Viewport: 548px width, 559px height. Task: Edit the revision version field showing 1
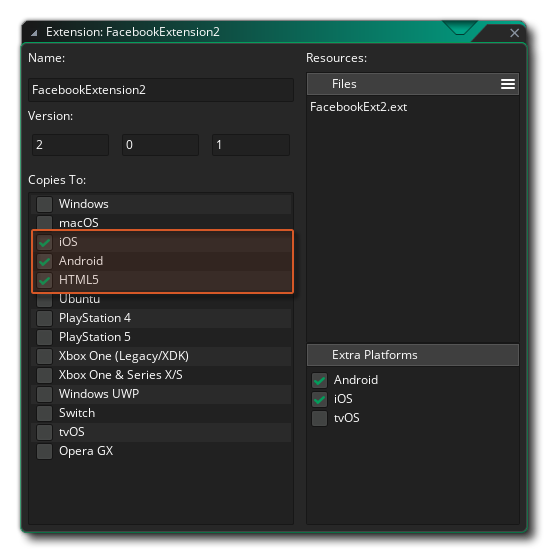[x=251, y=145]
